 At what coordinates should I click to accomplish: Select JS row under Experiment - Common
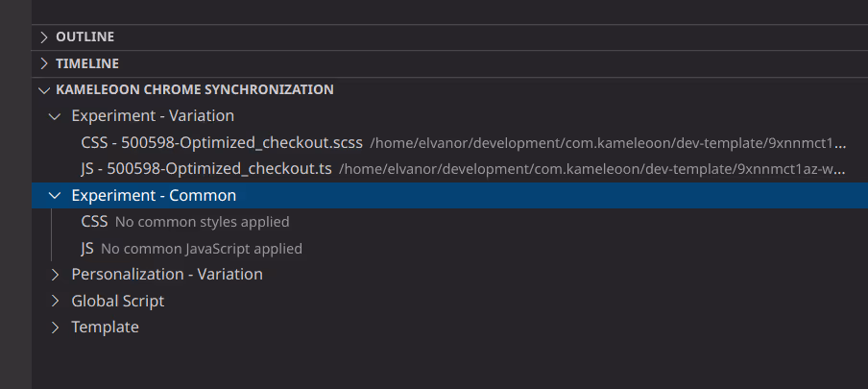(449, 248)
